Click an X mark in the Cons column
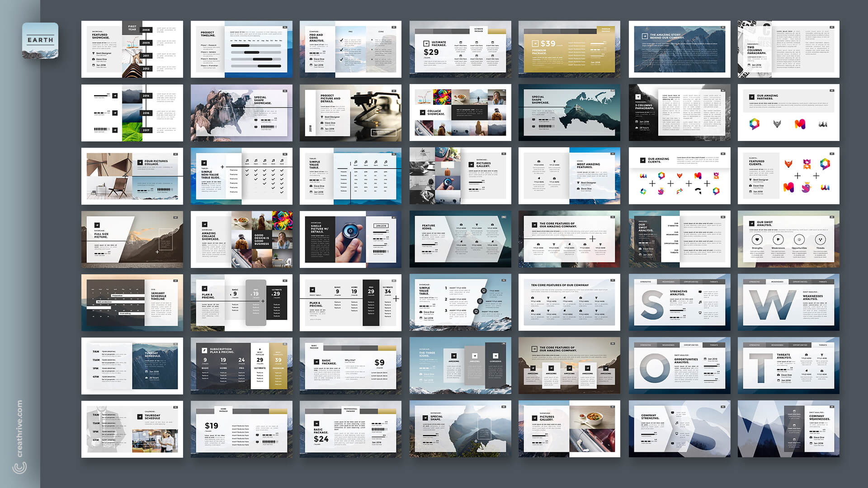The image size is (868, 488). coord(372,40)
